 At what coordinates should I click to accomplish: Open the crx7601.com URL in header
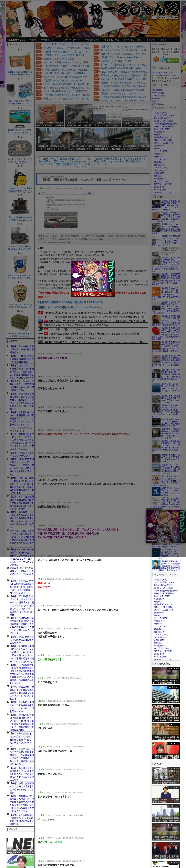[x=164, y=18]
